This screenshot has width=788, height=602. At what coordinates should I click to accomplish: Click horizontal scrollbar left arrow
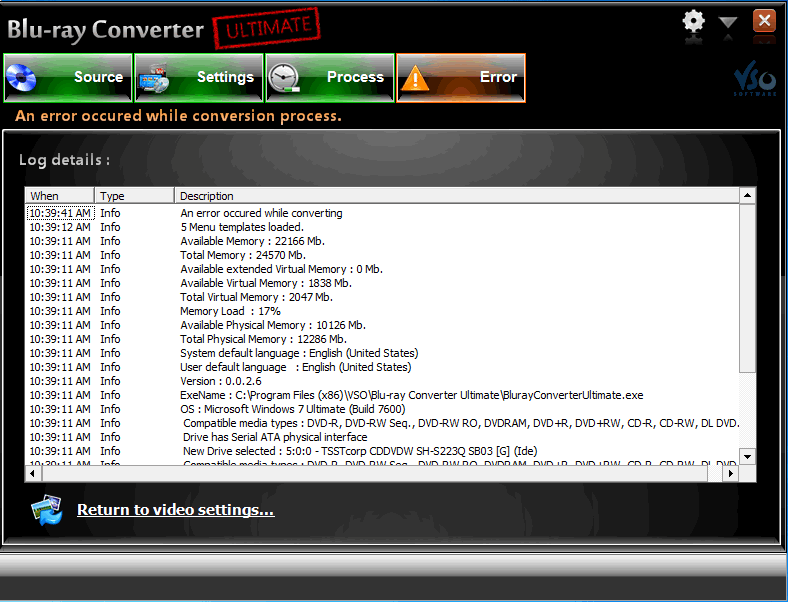pyautogui.click(x=33, y=473)
